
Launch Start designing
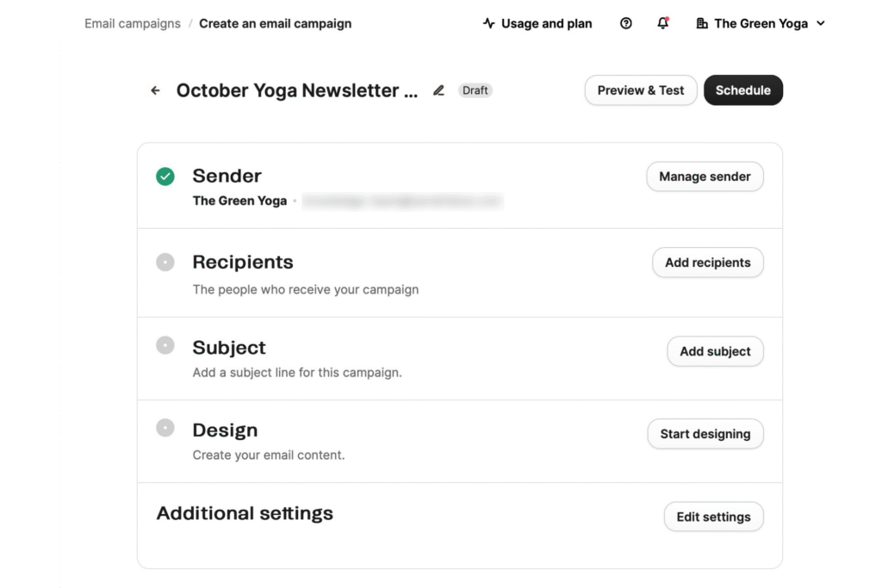705,434
